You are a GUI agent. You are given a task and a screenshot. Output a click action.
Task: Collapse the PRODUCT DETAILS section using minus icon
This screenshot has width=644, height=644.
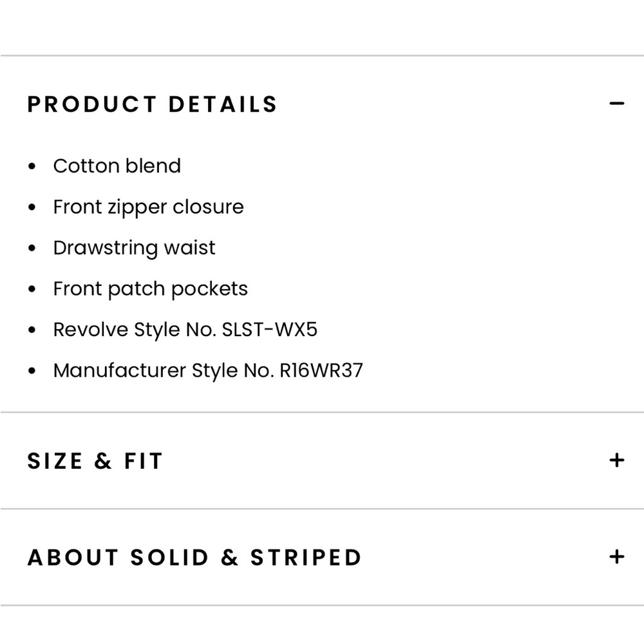pyautogui.click(x=617, y=103)
